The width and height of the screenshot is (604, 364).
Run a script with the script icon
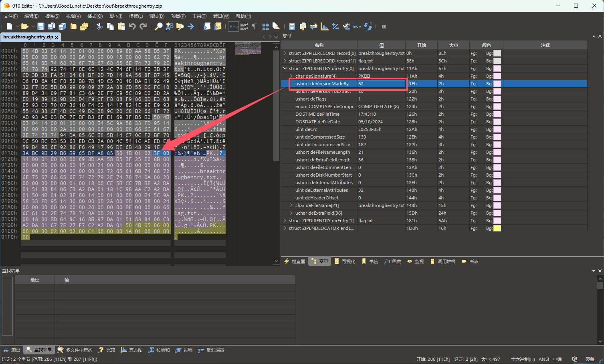tap(207, 26)
